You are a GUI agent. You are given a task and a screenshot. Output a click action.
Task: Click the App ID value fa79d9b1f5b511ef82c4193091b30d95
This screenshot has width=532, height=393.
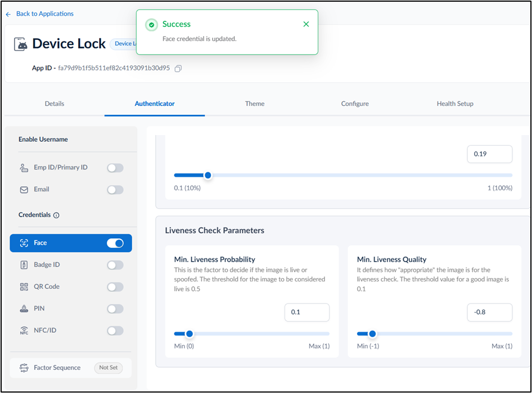tap(114, 68)
